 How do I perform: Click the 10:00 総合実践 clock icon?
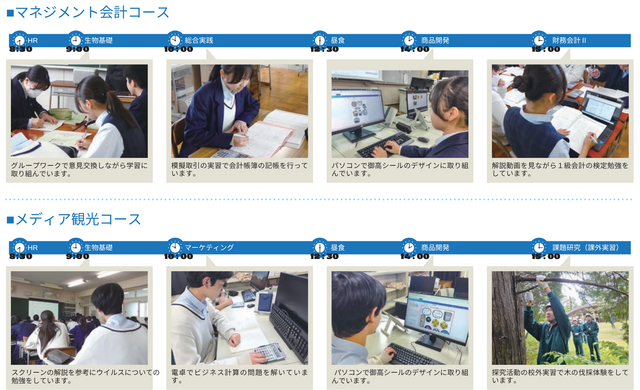pyautogui.click(x=175, y=40)
